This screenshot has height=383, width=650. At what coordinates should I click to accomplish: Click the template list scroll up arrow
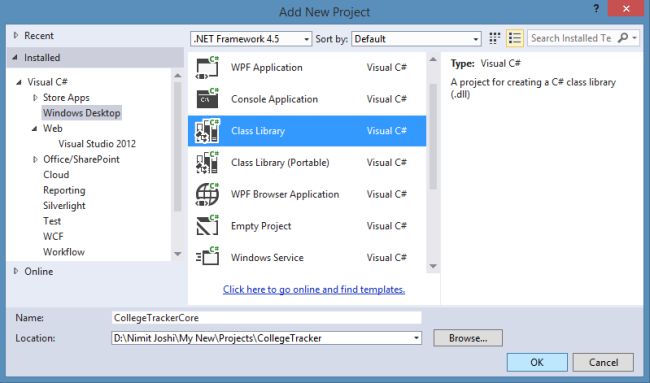(x=433, y=60)
